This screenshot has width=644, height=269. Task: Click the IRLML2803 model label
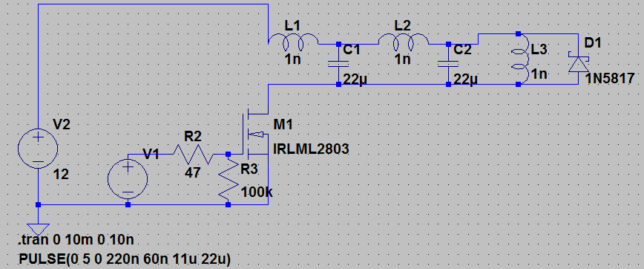click(311, 149)
